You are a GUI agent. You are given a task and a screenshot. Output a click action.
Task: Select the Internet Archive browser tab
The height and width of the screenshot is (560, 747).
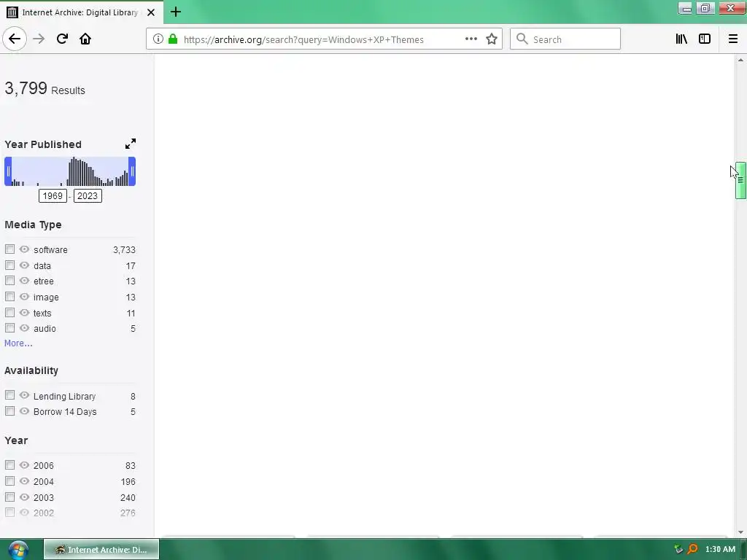[82, 12]
